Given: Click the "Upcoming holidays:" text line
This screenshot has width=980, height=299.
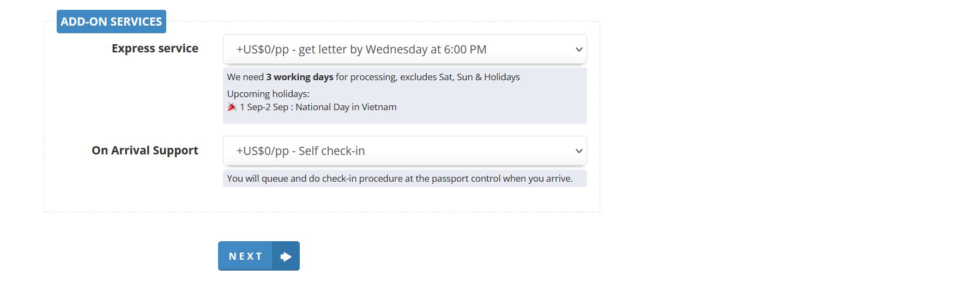Looking at the screenshot, I should [268, 94].
